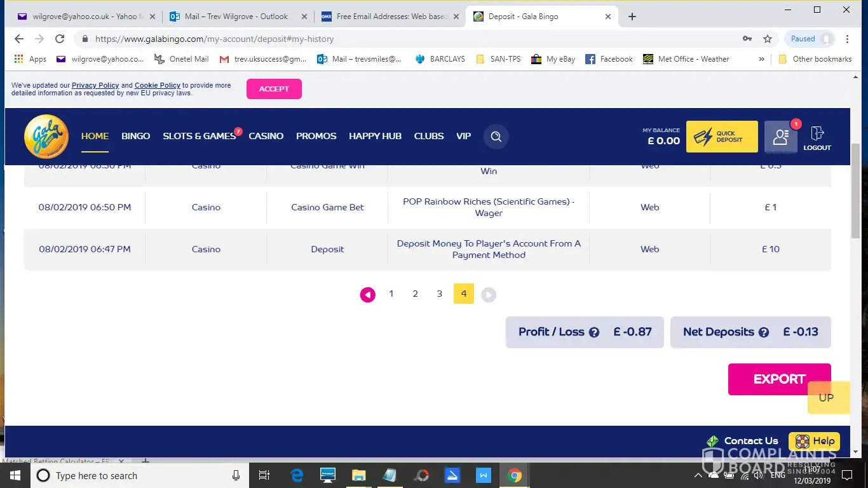Click the Gala Bingo logo

click(46, 136)
